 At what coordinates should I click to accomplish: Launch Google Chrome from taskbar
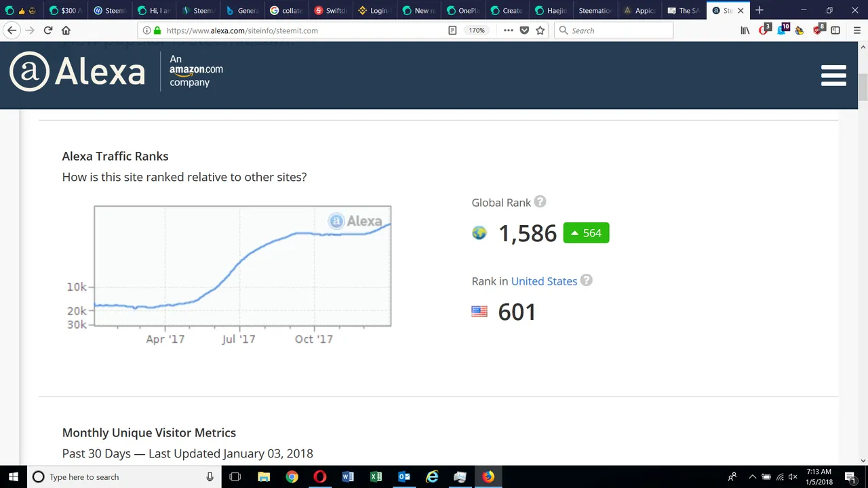tap(292, 476)
